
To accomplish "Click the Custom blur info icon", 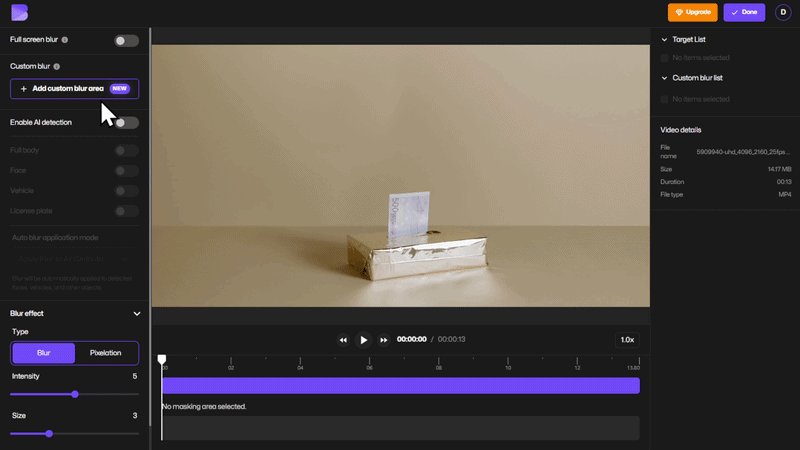I will coord(57,67).
